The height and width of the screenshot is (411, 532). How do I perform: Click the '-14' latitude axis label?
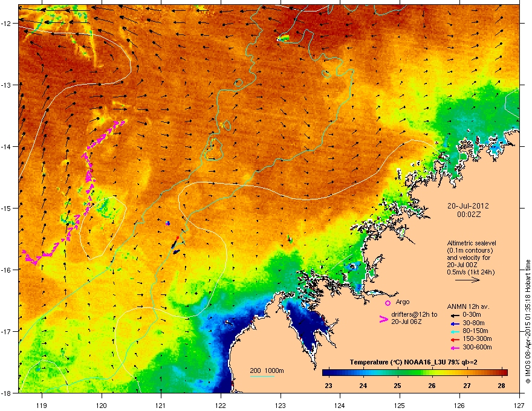pyautogui.click(x=6, y=147)
